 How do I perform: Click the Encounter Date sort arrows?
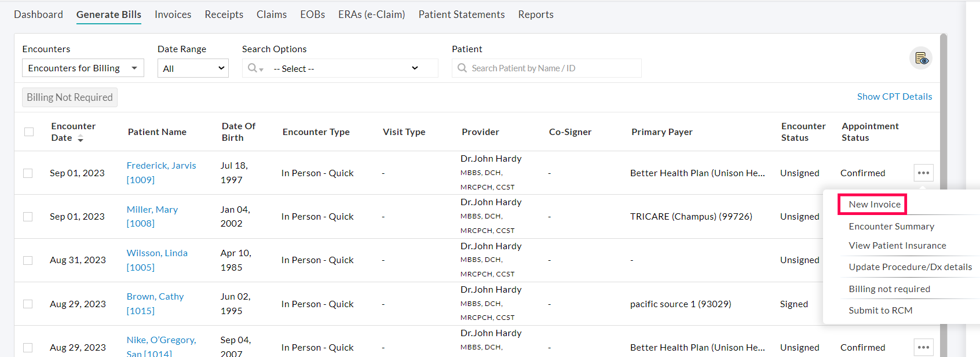coord(81,138)
